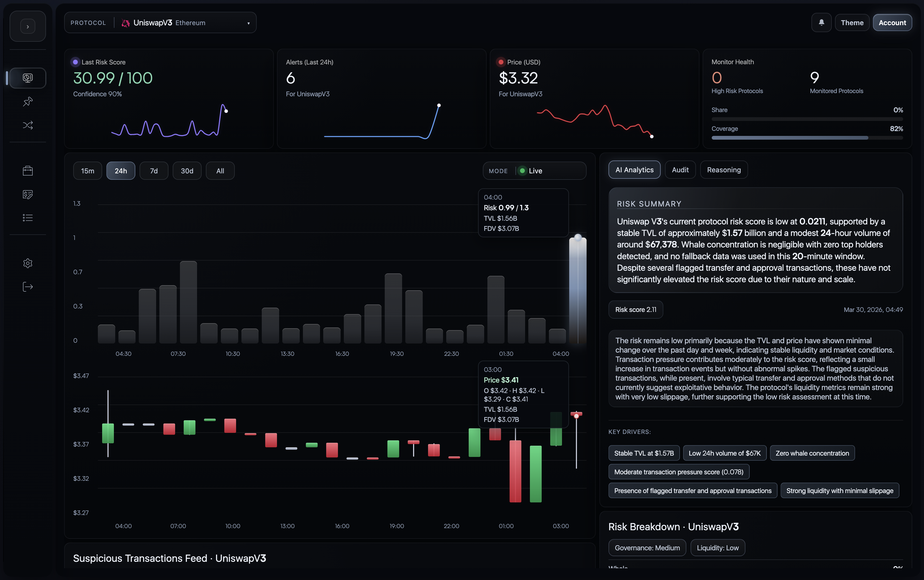
Task: Click the 9 Monitored Protocols value
Action: [814, 78]
